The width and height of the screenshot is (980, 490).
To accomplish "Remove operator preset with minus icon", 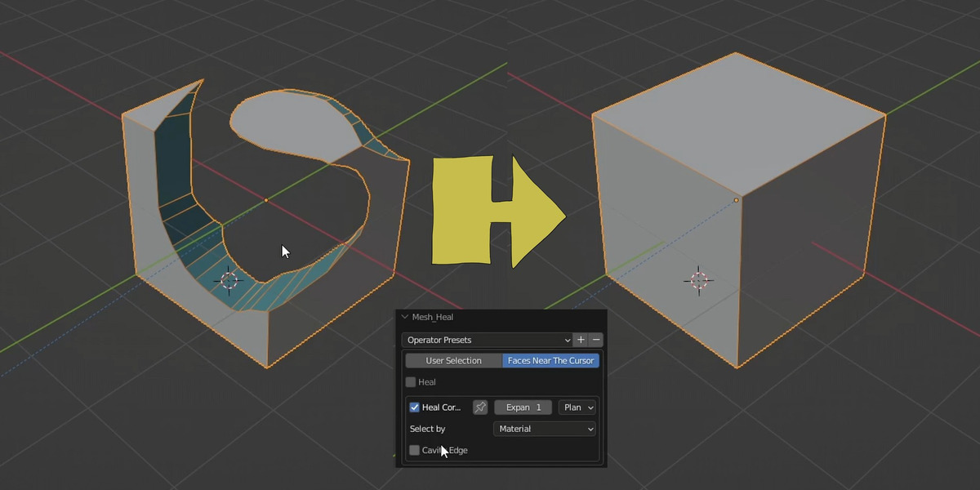I will coord(596,340).
